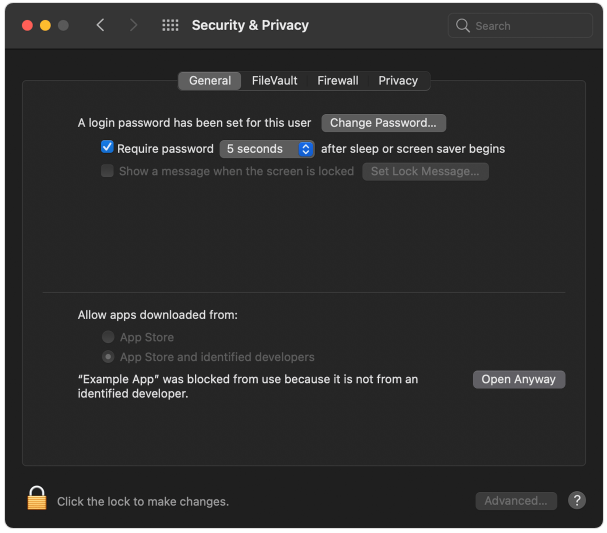
Task: Click the Change Password button
Action: (383, 123)
